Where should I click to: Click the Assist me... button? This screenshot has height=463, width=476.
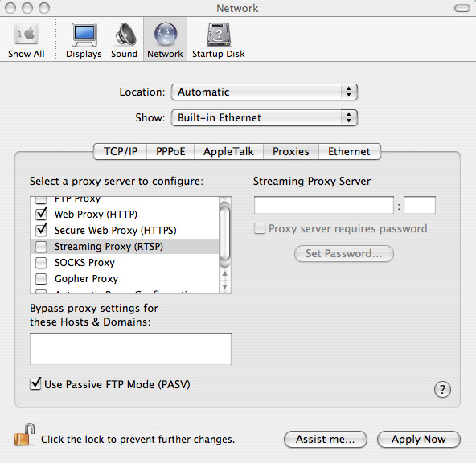[326, 439]
